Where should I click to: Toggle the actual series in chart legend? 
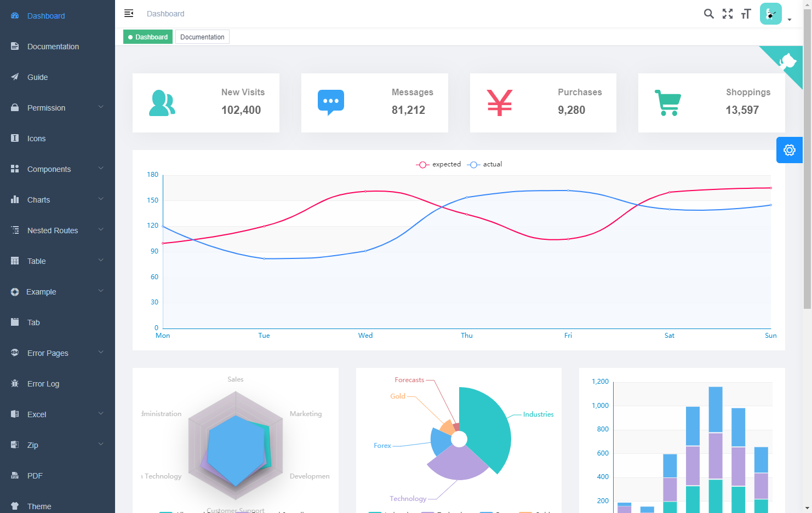tap(485, 164)
